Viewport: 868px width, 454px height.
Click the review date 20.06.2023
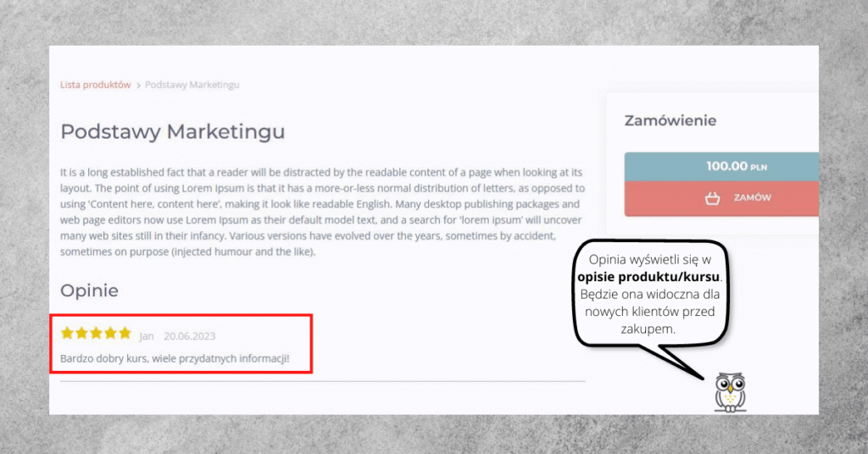point(189,336)
